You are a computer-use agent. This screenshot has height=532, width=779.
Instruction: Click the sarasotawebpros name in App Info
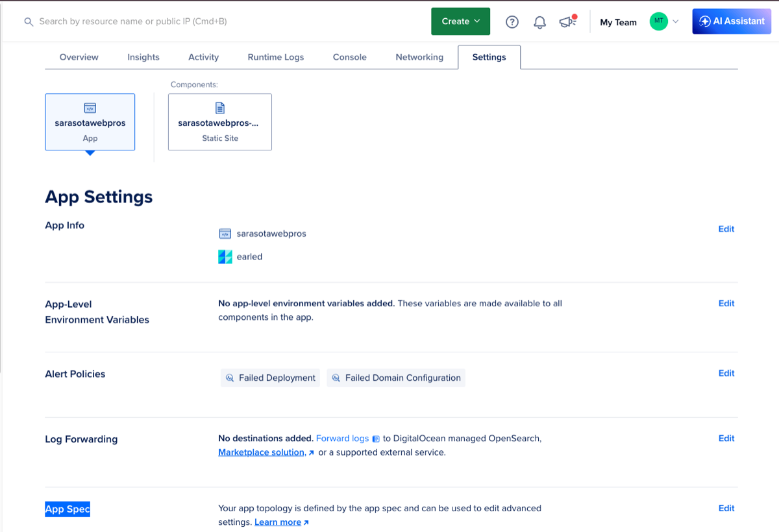click(271, 234)
